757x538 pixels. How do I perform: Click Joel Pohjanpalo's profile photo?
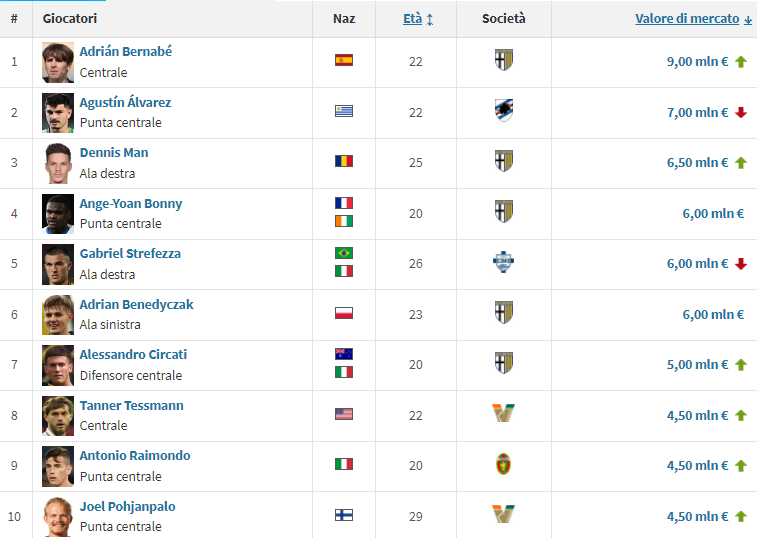(58, 516)
